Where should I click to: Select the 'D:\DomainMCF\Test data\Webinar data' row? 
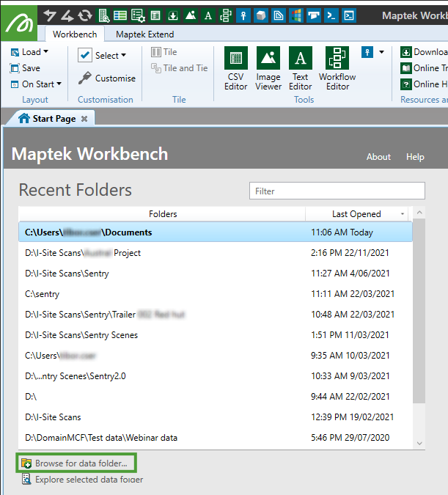tap(216, 438)
